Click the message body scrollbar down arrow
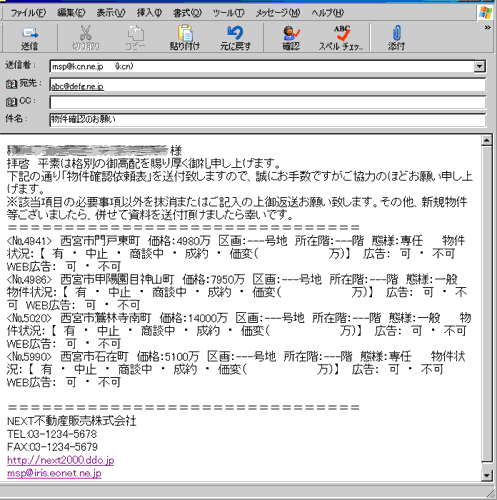Viewport: 497px width, 500px height. (487, 475)
